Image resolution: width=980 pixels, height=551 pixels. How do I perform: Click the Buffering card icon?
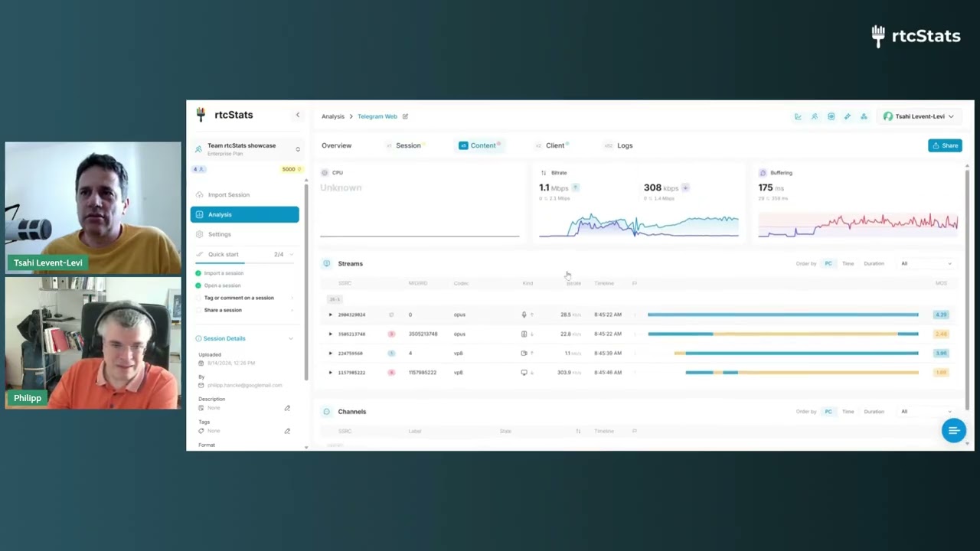[x=763, y=173]
